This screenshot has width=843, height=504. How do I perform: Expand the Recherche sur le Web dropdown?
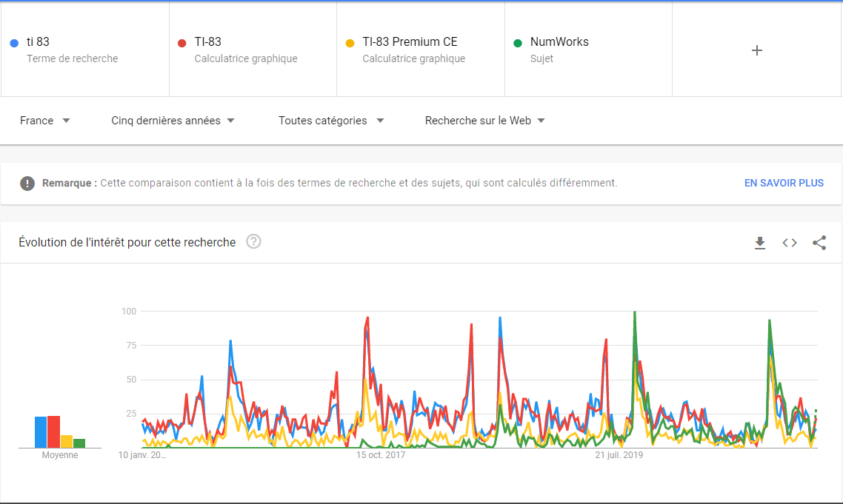[484, 121]
